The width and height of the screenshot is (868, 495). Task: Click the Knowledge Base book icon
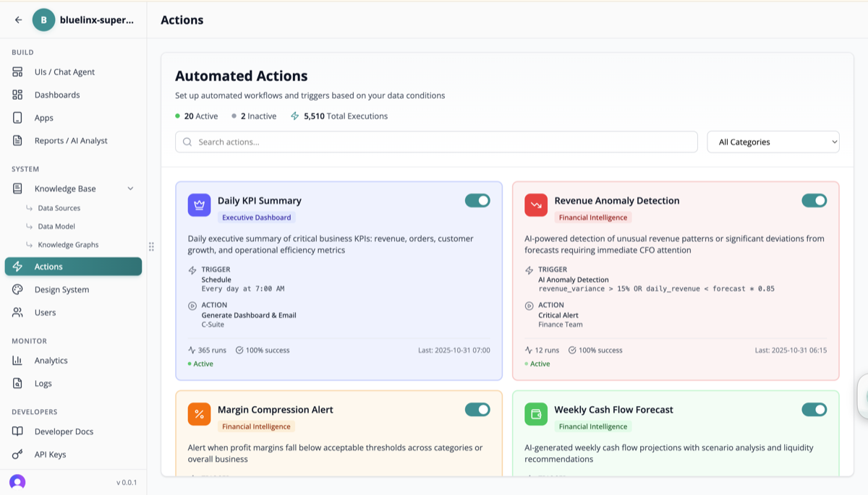click(x=17, y=189)
